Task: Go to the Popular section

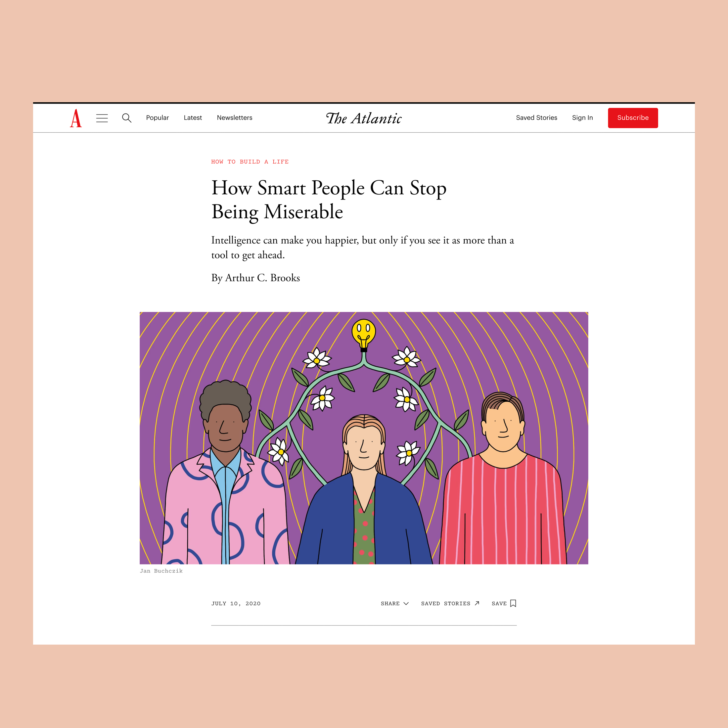Action: 158,117
